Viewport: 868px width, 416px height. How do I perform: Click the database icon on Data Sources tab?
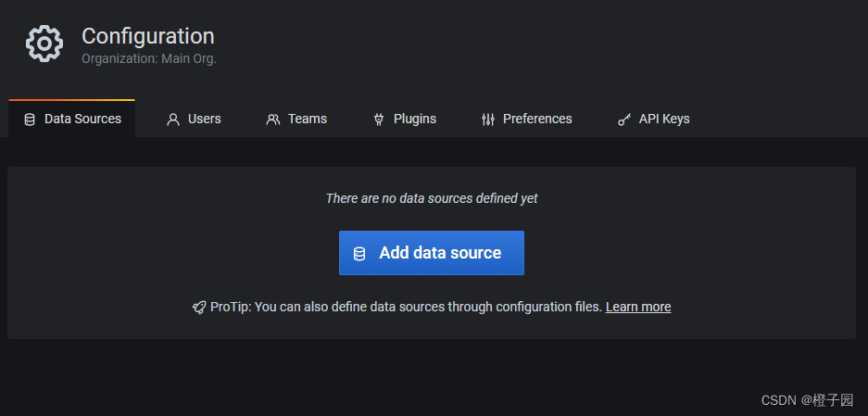(x=30, y=120)
